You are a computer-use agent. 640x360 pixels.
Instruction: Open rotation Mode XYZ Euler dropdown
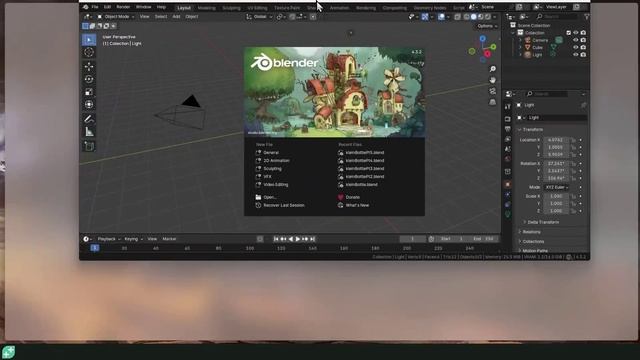pos(557,187)
